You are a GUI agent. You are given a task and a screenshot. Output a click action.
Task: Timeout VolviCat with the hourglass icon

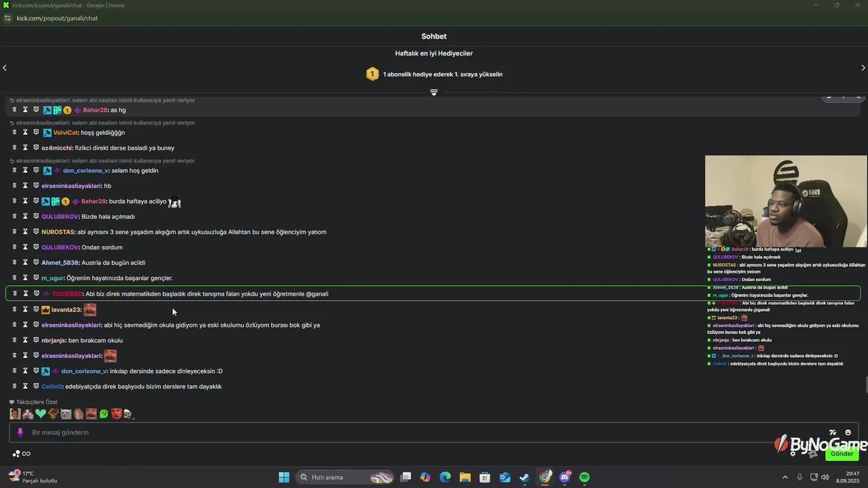tap(25, 132)
